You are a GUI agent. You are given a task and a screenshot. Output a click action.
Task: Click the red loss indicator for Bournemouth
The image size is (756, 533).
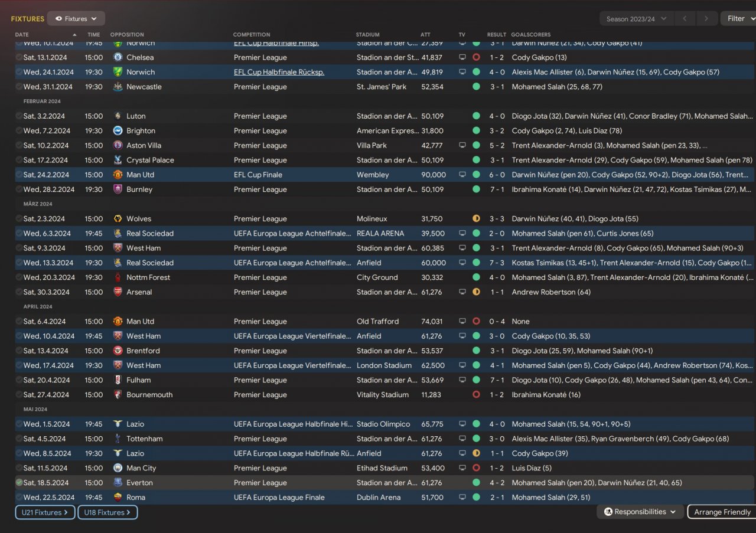[476, 395]
